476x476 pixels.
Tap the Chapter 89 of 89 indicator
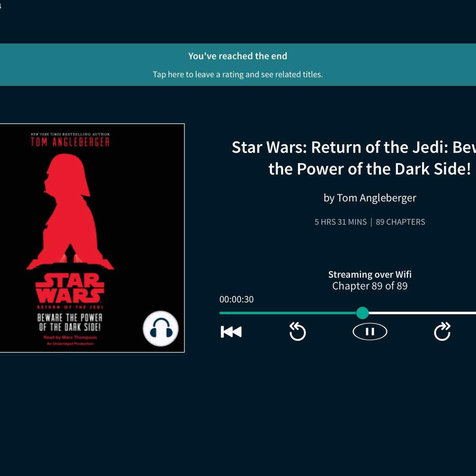click(x=370, y=286)
